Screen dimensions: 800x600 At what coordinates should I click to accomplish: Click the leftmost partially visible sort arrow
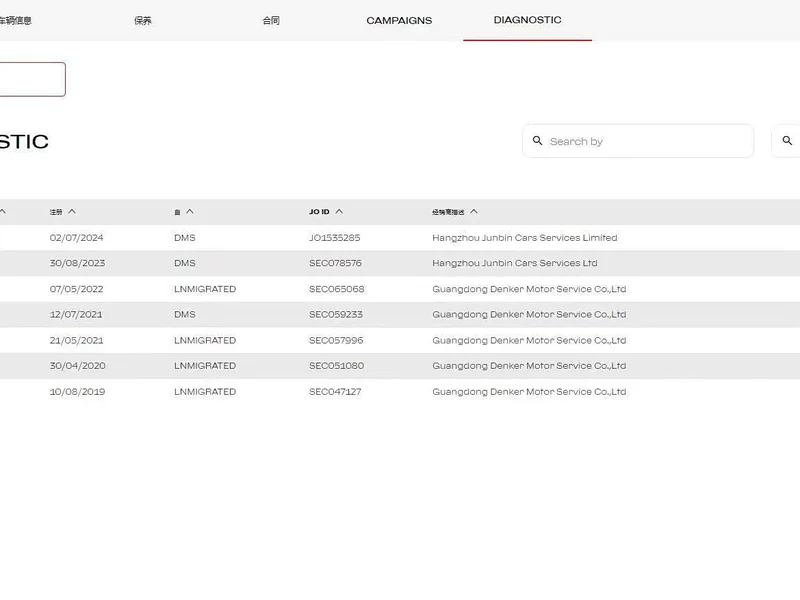2,211
